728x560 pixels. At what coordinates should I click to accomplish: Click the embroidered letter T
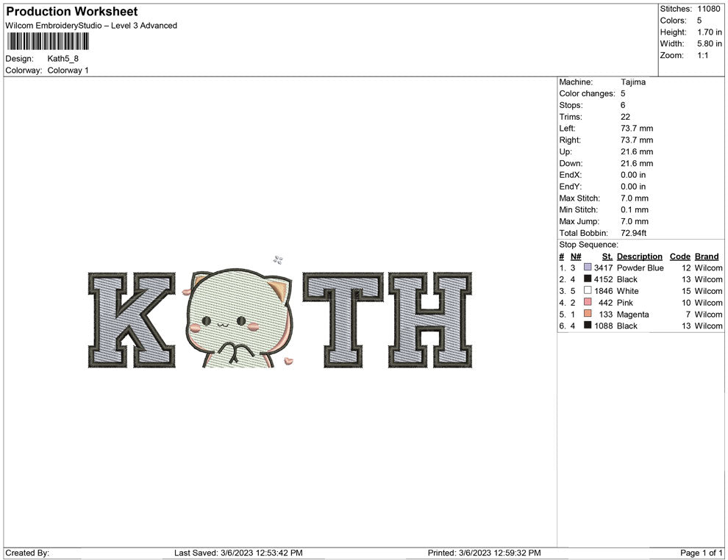pyautogui.click(x=343, y=320)
